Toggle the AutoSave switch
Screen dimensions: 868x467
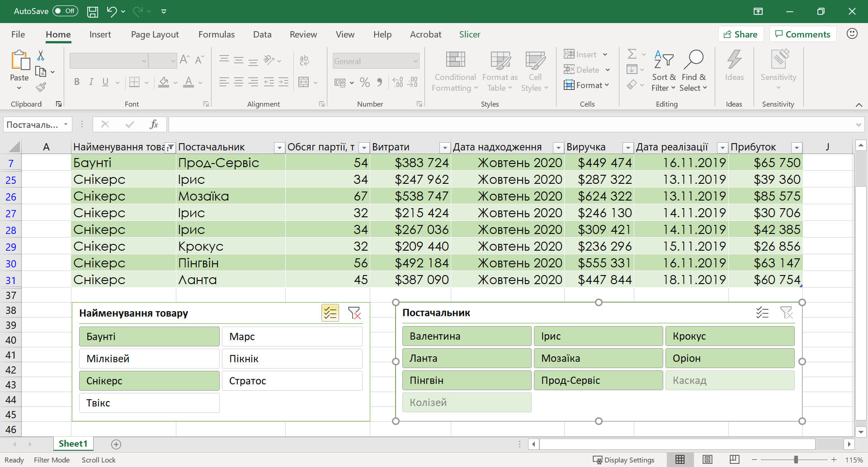coord(65,11)
